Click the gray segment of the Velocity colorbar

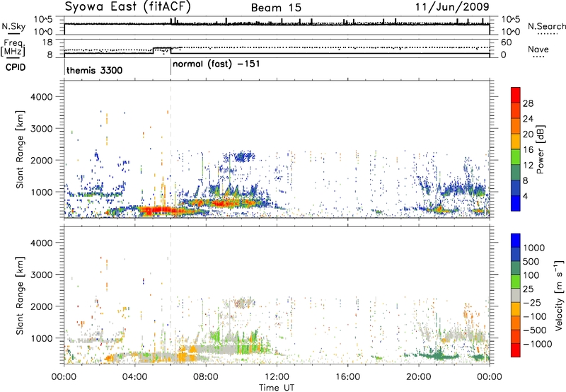tap(516, 295)
